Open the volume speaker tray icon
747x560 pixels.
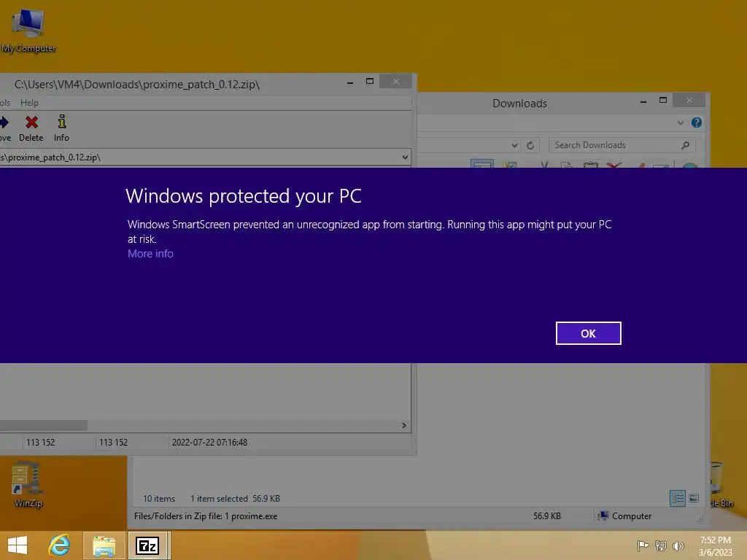pos(678,545)
